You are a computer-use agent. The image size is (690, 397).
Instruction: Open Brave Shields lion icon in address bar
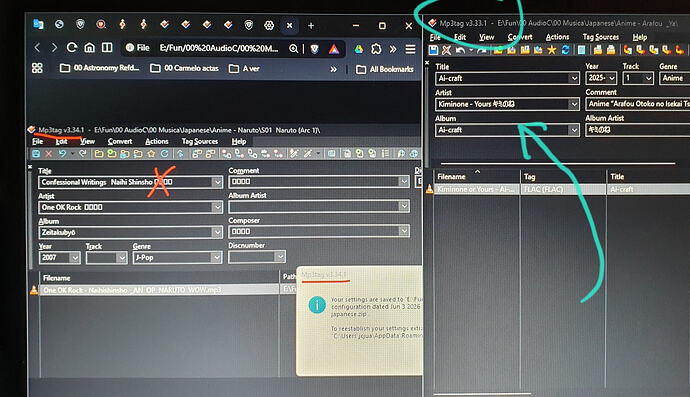(315, 49)
